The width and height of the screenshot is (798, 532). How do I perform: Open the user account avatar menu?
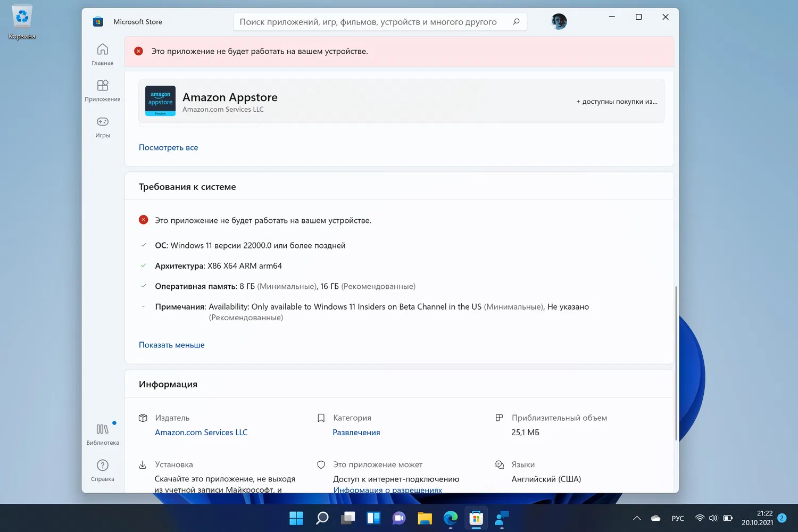559,21
